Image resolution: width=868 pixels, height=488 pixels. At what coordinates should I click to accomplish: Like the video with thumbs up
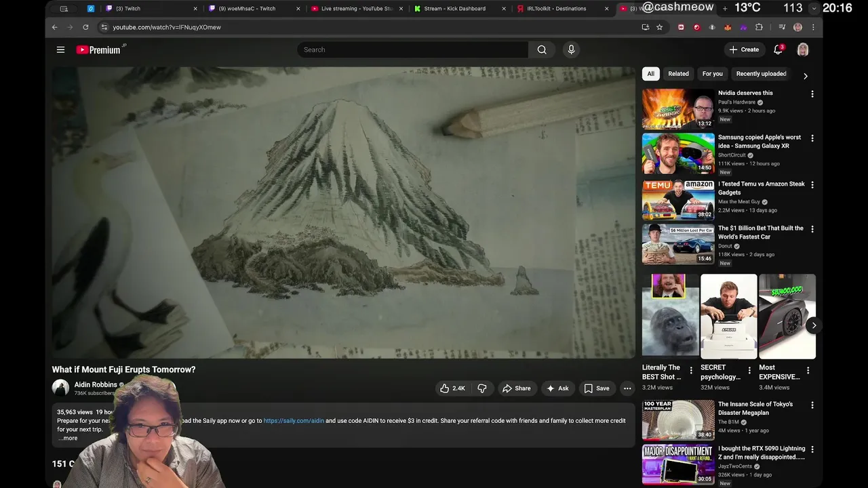(452, 388)
